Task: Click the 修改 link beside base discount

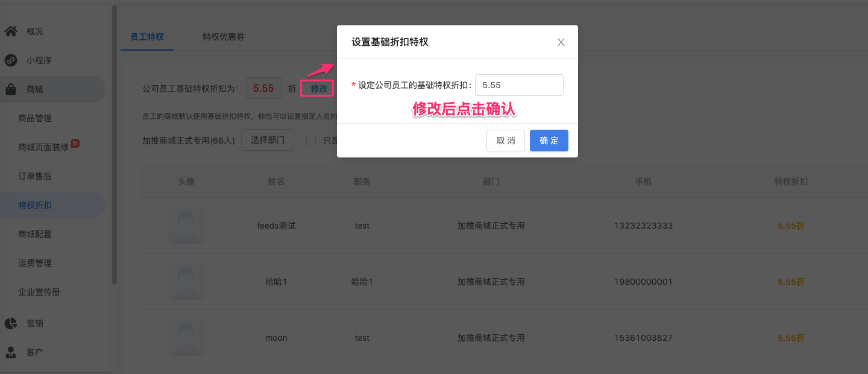Action: point(319,88)
